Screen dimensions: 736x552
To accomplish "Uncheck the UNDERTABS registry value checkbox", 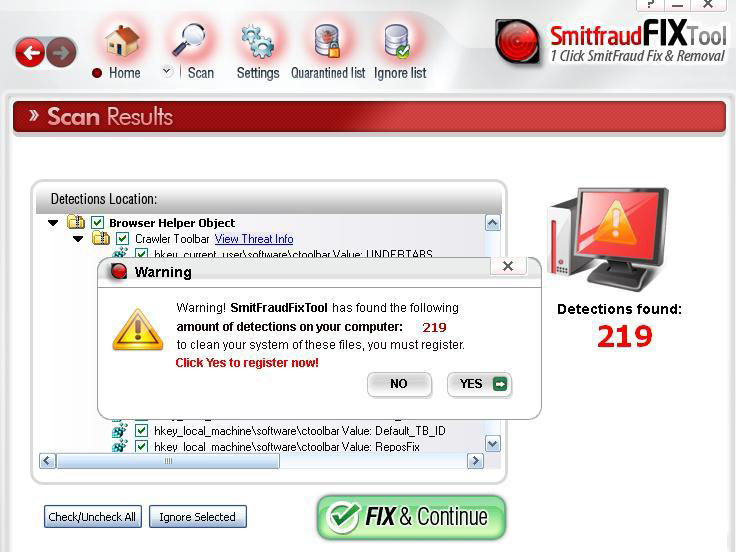I will [141, 253].
